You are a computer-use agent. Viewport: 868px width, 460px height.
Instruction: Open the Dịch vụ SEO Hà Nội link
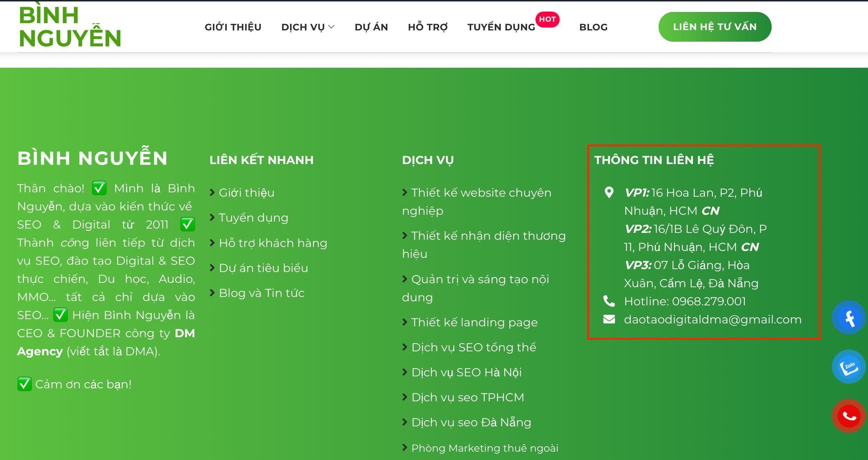point(467,372)
